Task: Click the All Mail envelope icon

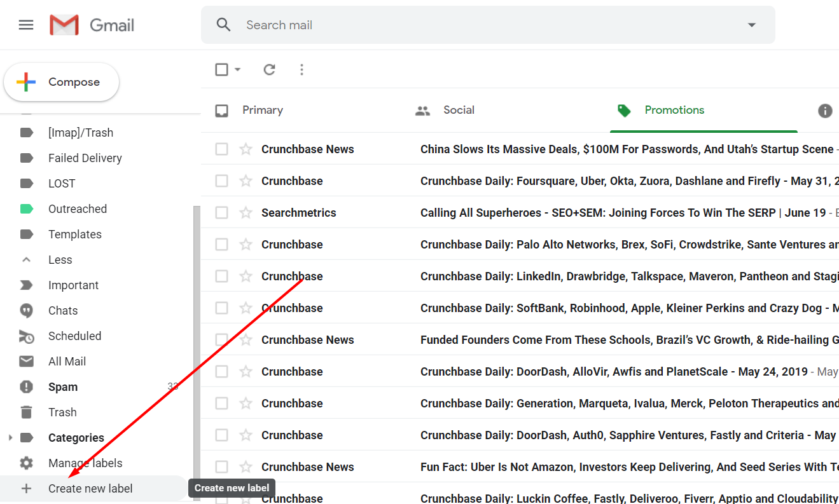Action: click(x=26, y=362)
